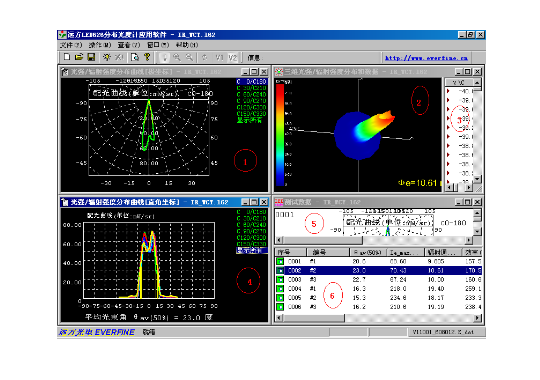Screen dimensions: 540x380
Task: Select the pointer tool in the toolbar
Action: coord(165,58)
